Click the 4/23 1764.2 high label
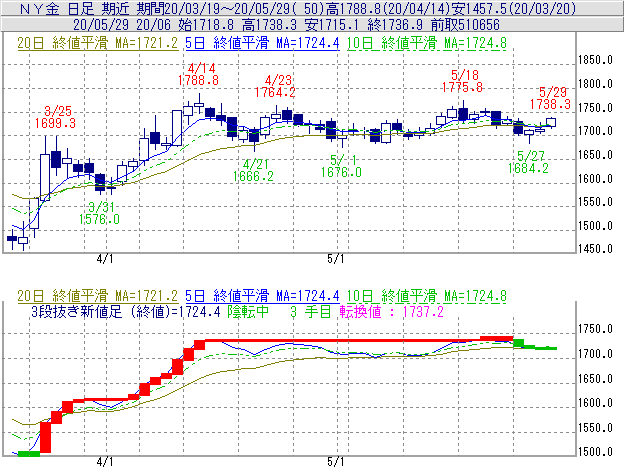624x474 pixels. pos(275,86)
